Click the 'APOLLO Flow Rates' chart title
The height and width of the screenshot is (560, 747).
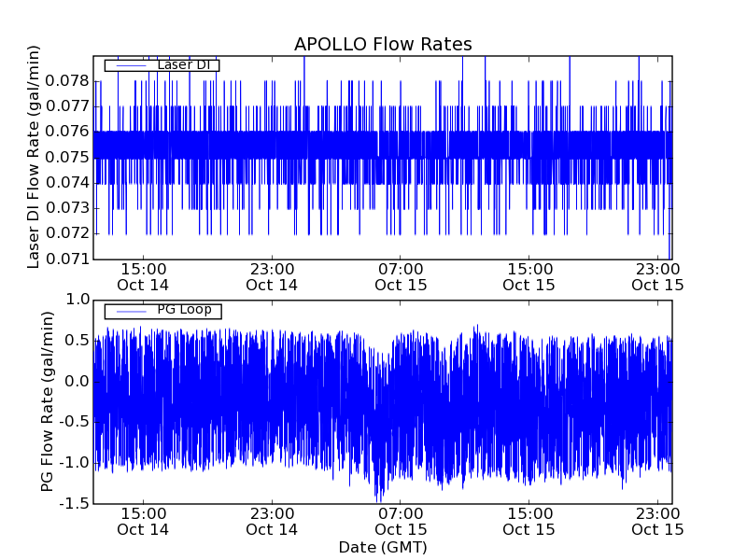[x=383, y=44]
